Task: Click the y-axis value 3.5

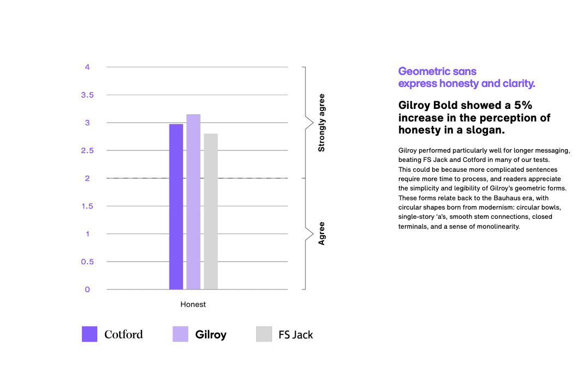Action: 87,95
